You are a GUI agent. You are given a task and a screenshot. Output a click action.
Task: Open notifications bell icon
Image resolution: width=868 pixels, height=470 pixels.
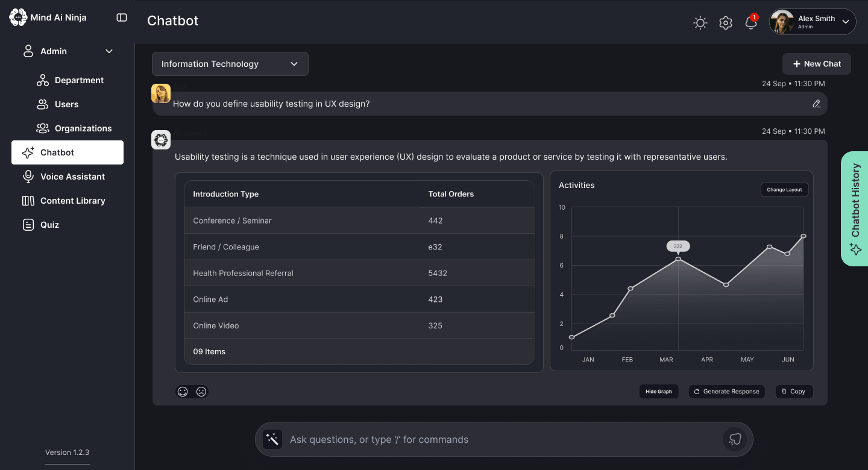(x=751, y=22)
